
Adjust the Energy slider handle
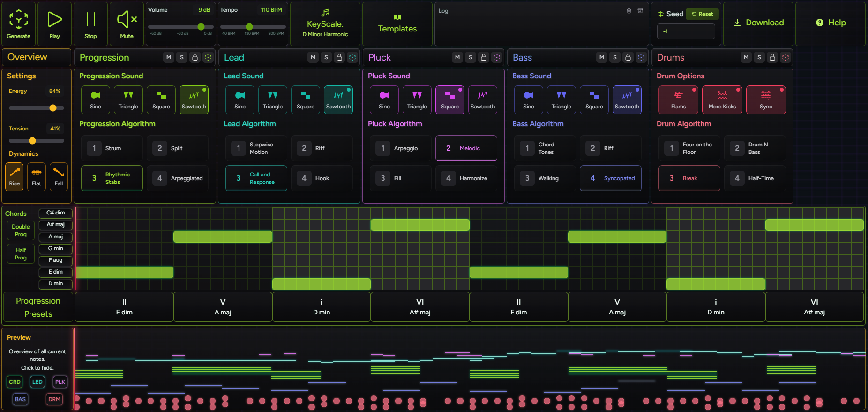pos(53,108)
